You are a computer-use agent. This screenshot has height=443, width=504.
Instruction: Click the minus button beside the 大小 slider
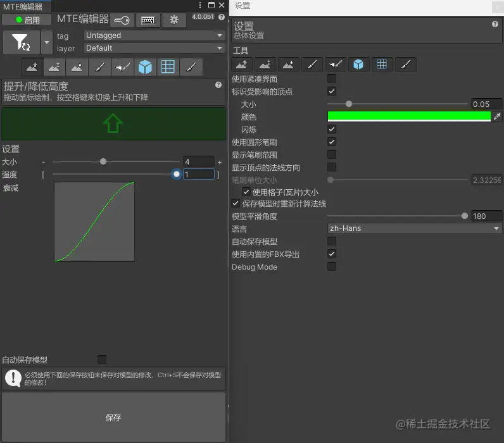point(44,162)
